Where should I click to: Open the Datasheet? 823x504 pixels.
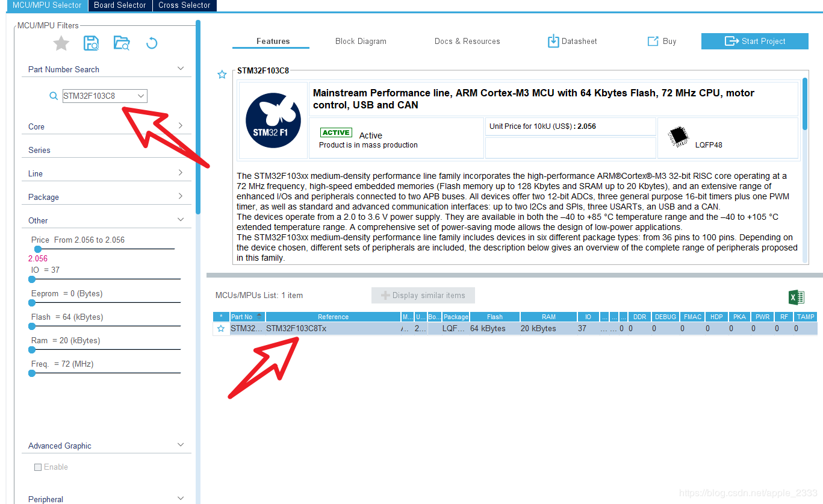(x=572, y=41)
